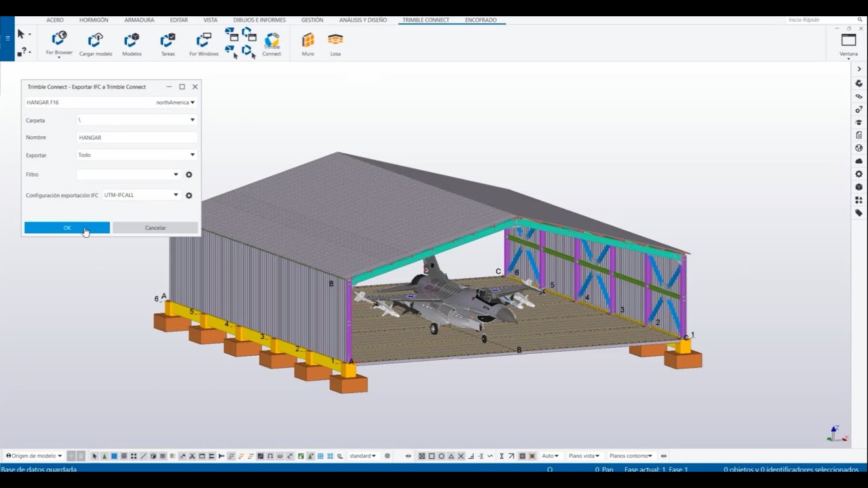Confirm the export with OK

click(67, 228)
